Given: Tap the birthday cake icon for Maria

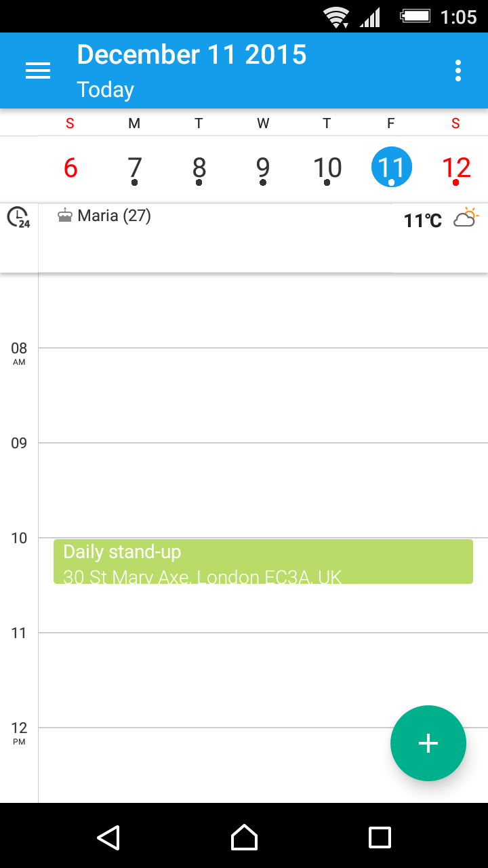Looking at the screenshot, I should click(x=65, y=216).
